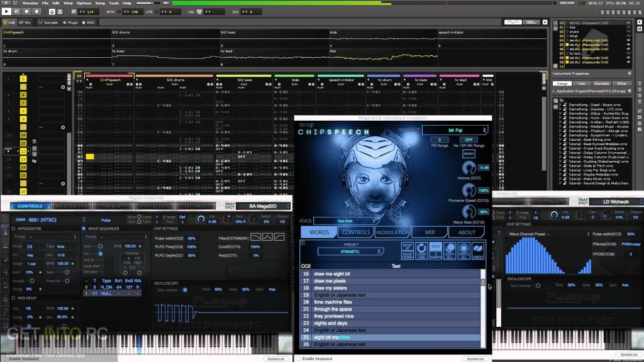This screenshot has height=362, width=644.
Task: Check the Enable Keyboard checkbox in chipsounds
Action: 5,358
